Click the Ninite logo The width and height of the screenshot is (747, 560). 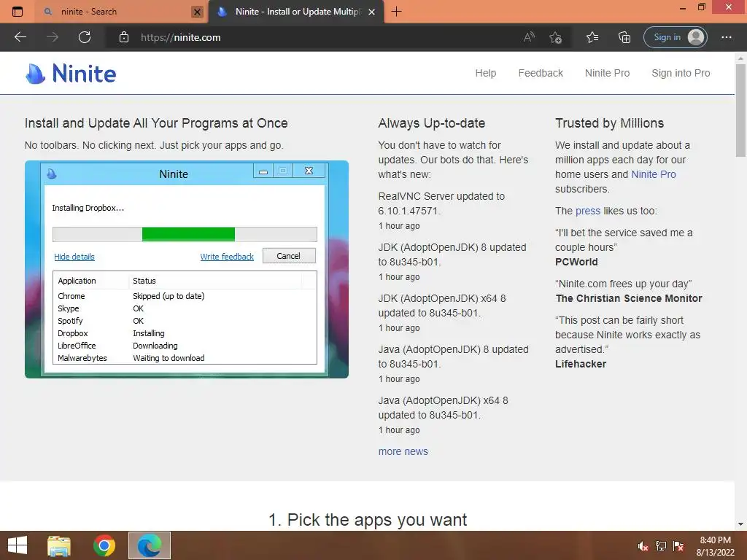coord(71,74)
